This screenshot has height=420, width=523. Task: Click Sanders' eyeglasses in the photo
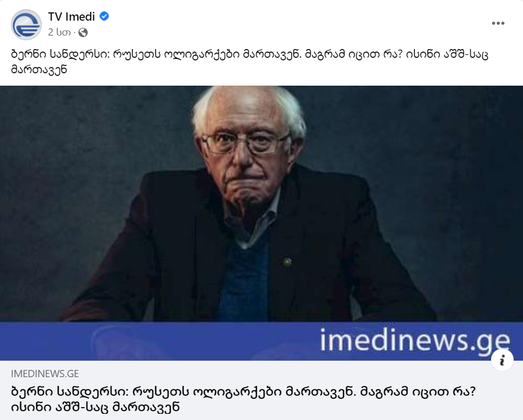tap(246, 143)
